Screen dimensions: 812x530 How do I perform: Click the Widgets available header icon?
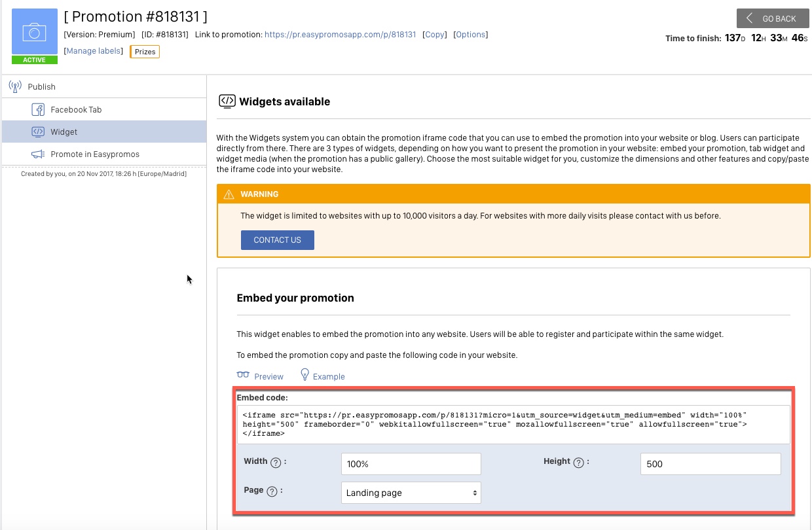(x=227, y=101)
